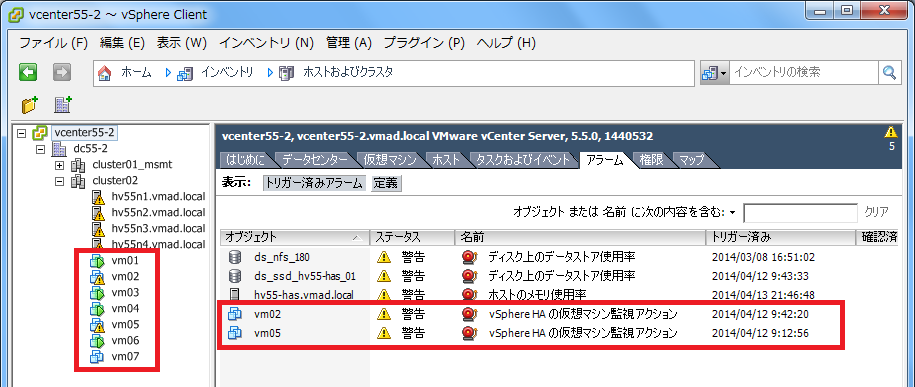Open the ホーム breadcrumb arrow dropdown

(169, 73)
